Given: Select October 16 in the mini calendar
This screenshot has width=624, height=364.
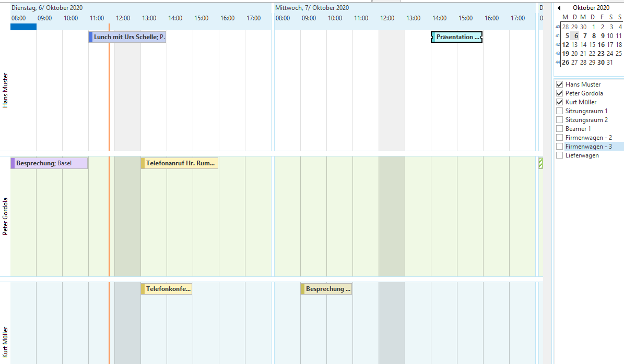Looking at the screenshot, I should click(601, 44).
